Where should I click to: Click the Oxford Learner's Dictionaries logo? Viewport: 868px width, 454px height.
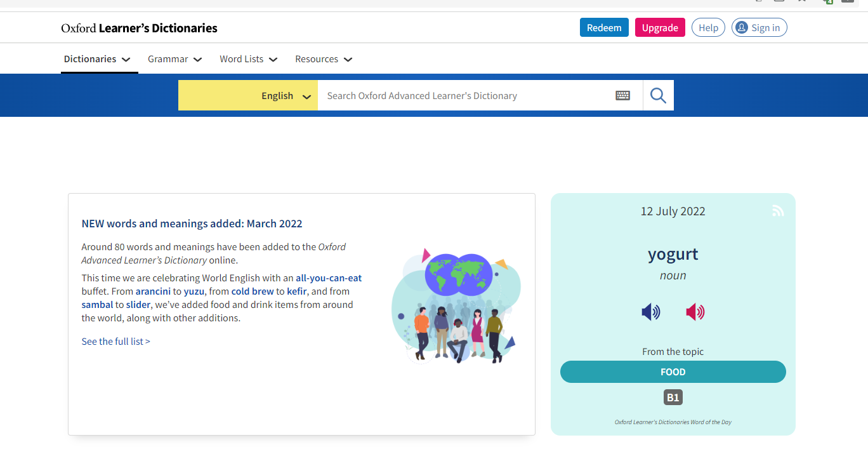(x=139, y=28)
